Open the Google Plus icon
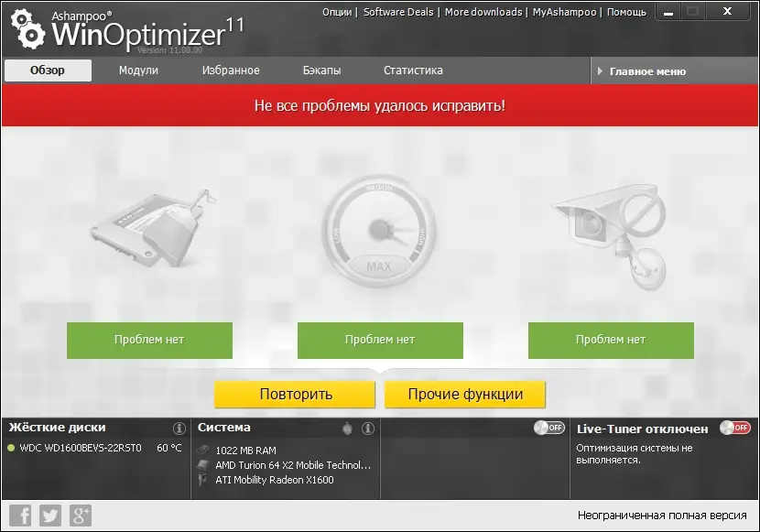 [81, 515]
